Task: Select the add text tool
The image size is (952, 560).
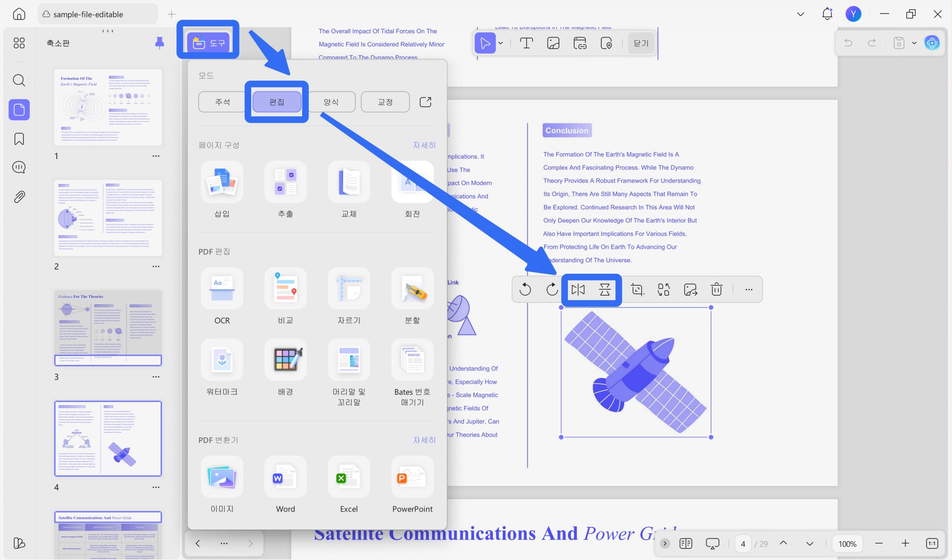Action: tap(526, 43)
